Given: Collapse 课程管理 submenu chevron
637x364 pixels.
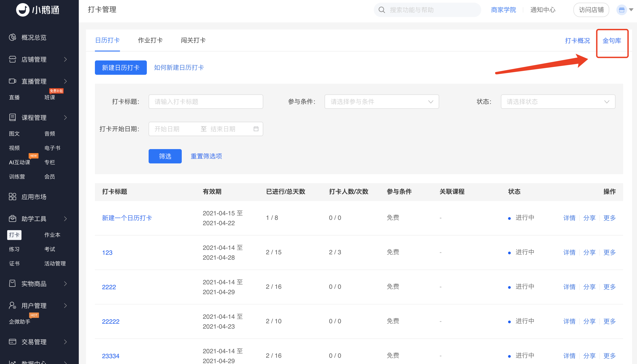Looking at the screenshot, I should click(x=66, y=118).
